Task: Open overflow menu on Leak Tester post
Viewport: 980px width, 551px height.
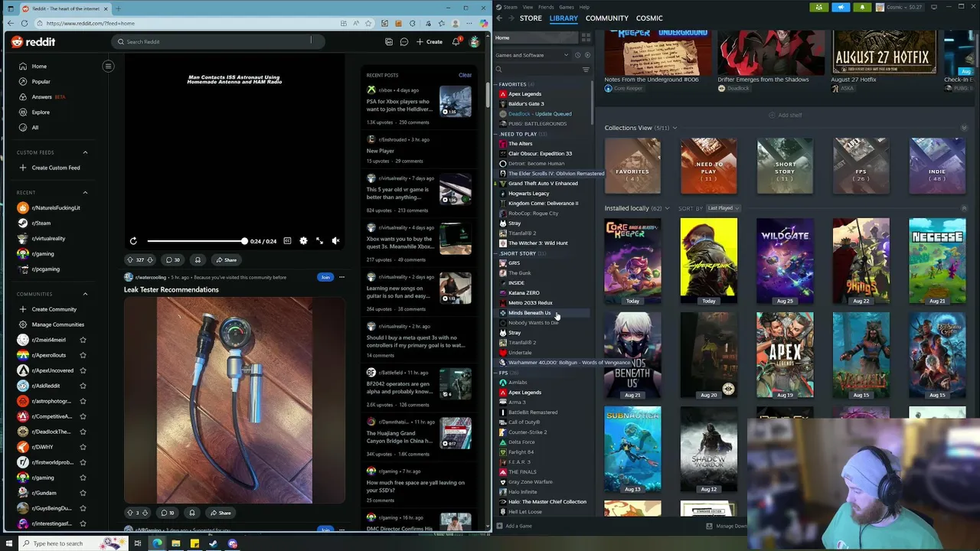Action: pyautogui.click(x=341, y=277)
